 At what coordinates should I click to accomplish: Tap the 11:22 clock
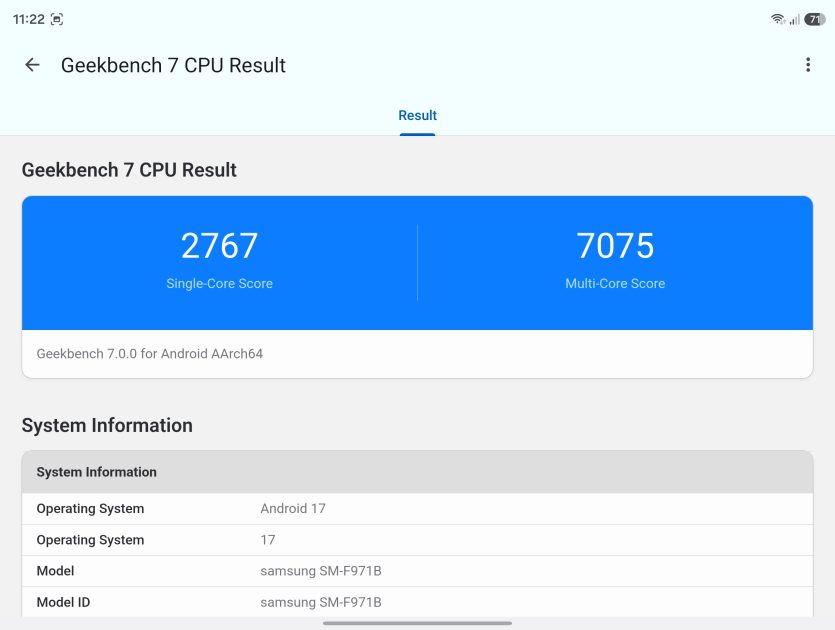click(29, 20)
